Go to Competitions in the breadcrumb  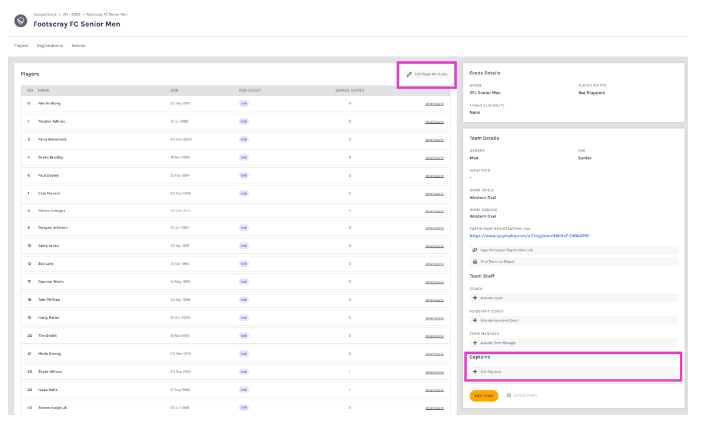pyautogui.click(x=45, y=14)
